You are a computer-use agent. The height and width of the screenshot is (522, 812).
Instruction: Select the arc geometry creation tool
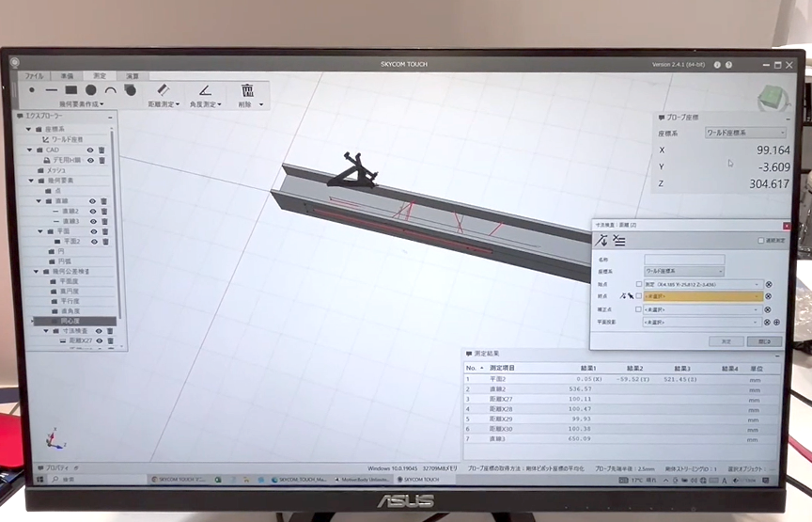(110, 90)
